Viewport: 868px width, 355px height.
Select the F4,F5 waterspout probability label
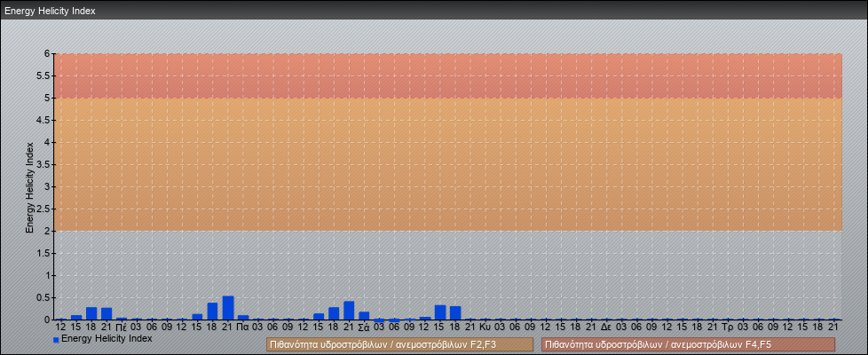[688, 344]
